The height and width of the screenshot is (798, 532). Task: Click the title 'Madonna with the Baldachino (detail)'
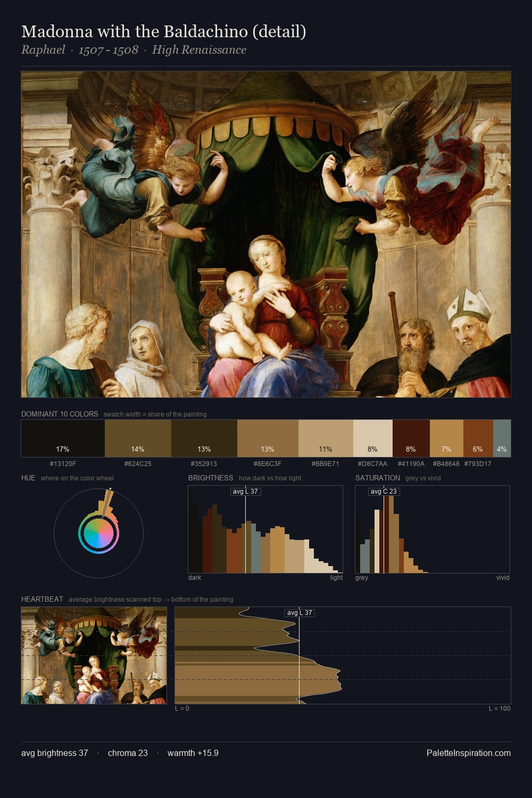163,32
